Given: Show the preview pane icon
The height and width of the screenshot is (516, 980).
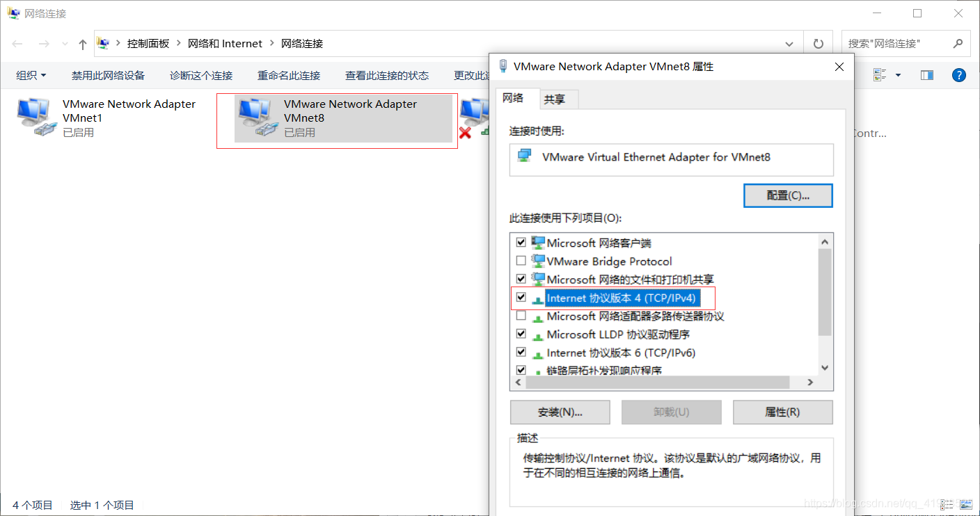Looking at the screenshot, I should pyautogui.click(x=926, y=75).
